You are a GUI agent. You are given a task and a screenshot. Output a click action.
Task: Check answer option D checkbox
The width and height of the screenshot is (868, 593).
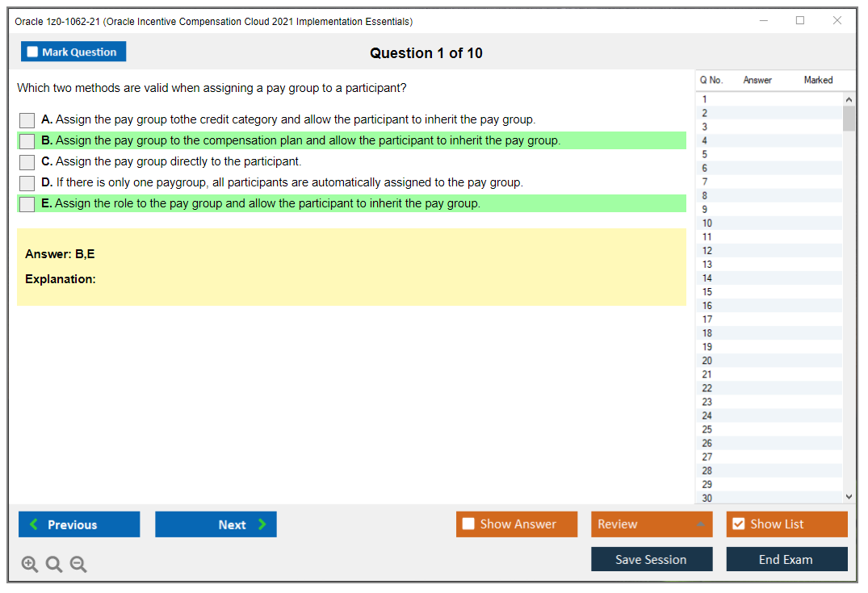click(26, 182)
